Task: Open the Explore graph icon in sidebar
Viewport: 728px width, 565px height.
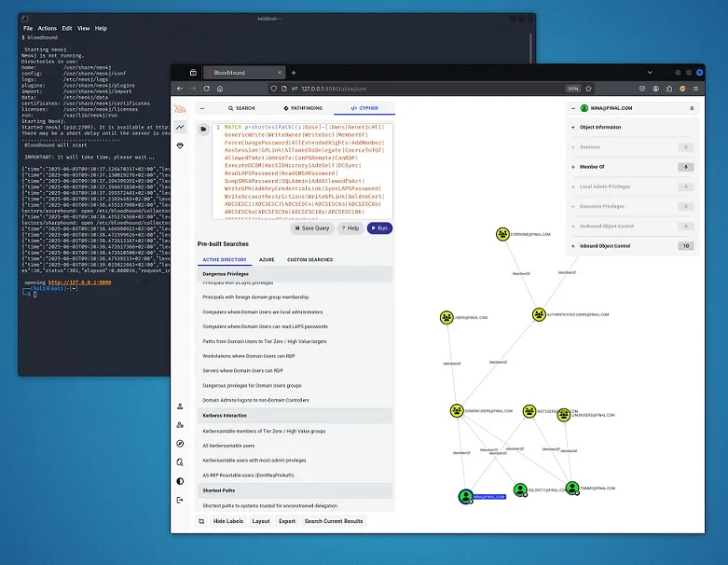Action: pos(180,127)
